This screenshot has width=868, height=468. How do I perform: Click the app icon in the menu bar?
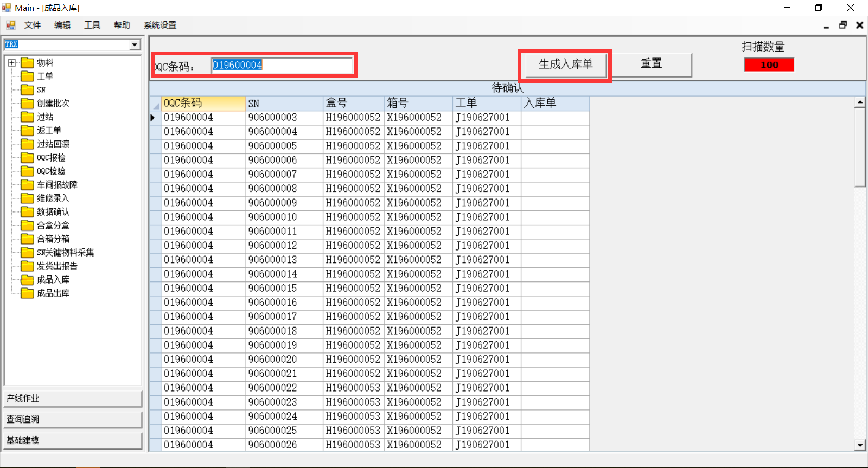[x=10, y=25]
